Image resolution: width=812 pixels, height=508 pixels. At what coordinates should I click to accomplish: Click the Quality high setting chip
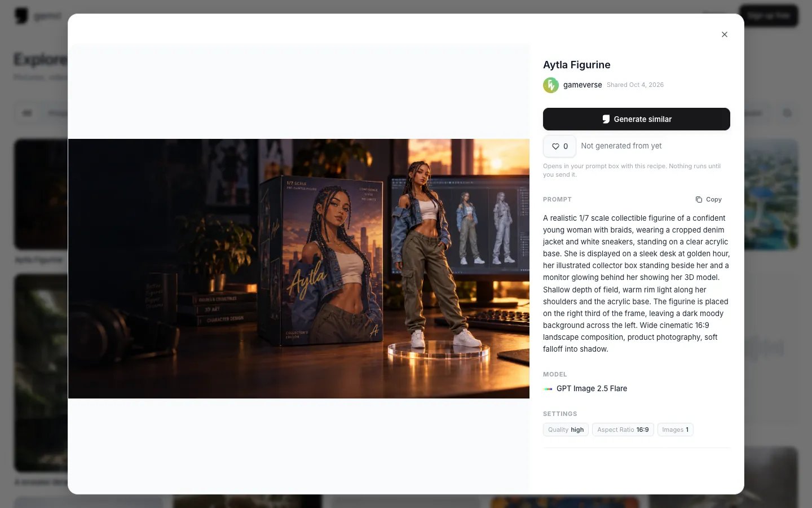[566, 430]
